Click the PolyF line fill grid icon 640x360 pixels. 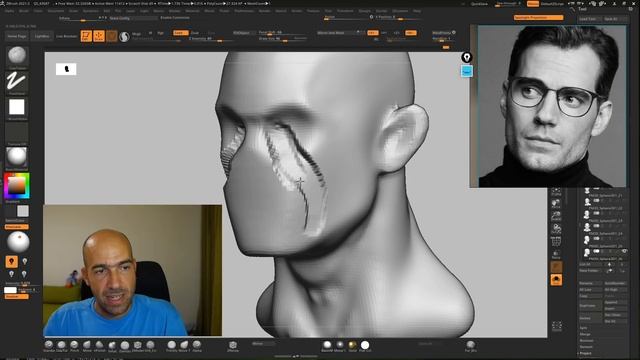click(556, 242)
